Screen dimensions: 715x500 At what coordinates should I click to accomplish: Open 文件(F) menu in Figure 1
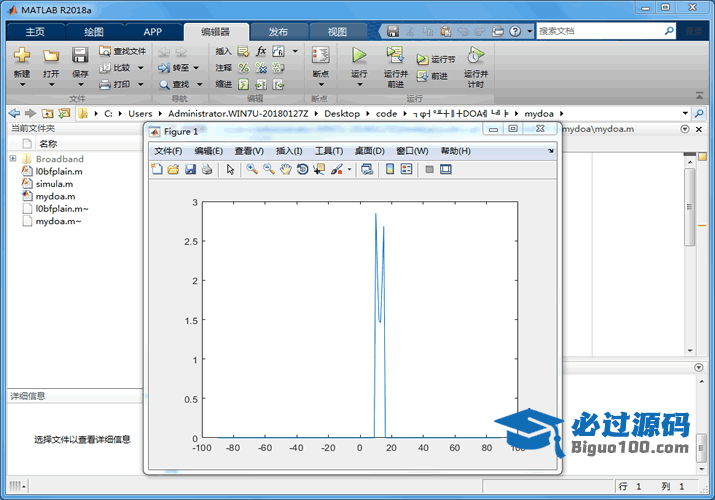click(168, 151)
